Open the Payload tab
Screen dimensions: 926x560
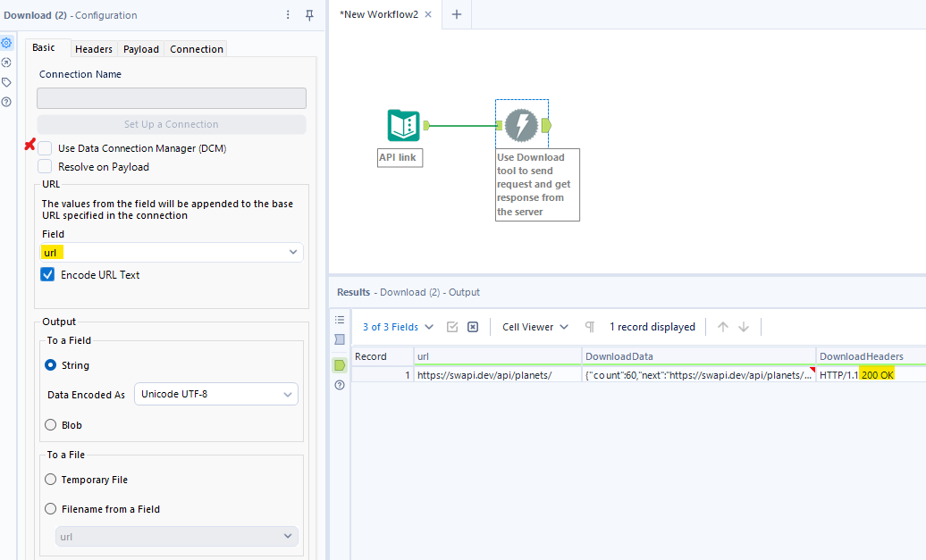140,49
